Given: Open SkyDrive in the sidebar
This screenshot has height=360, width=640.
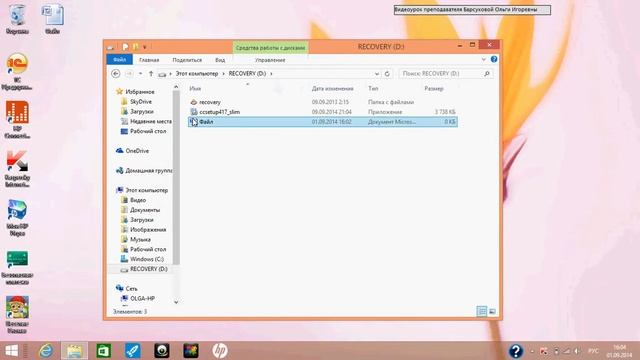Looking at the screenshot, I should pyautogui.click(x=140, y=102).
